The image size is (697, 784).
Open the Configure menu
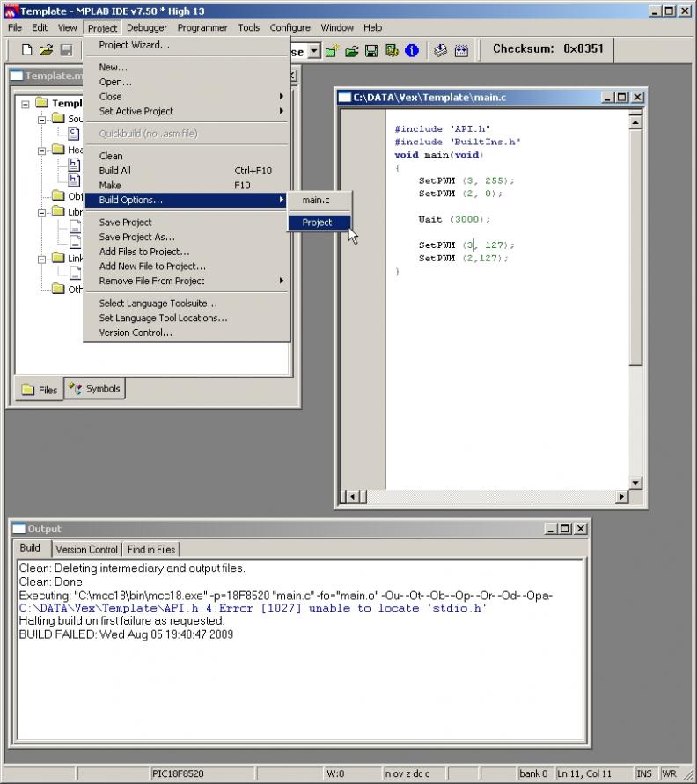(x=290, y=27)
